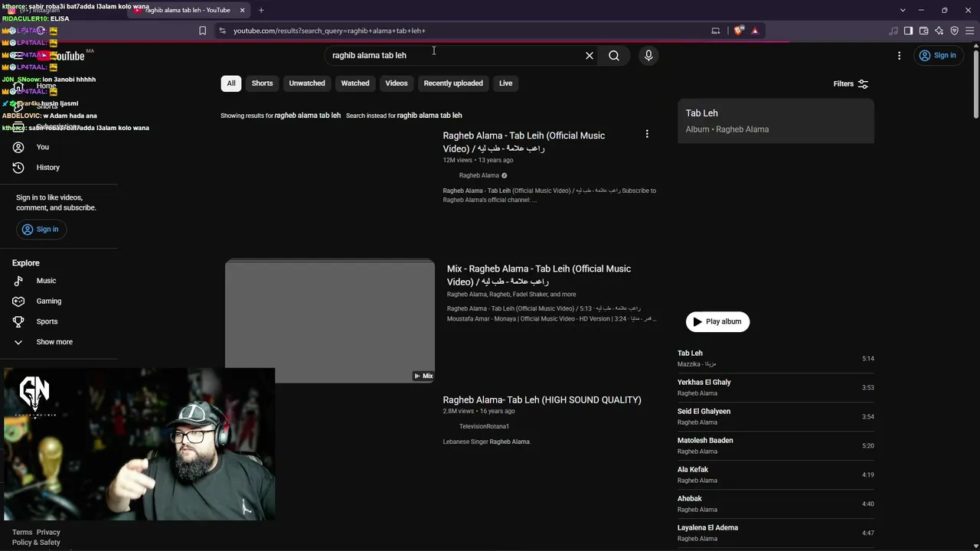The height and width of the screenshot is (551, 980).
Task: Select the Videos filter chip
Action: pyautogui.click(x=397, y=83)
